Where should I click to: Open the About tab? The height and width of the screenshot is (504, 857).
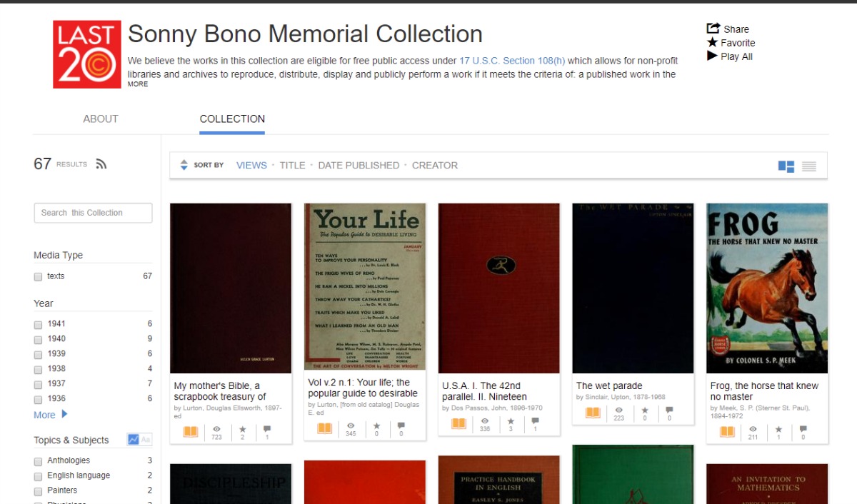101,119
